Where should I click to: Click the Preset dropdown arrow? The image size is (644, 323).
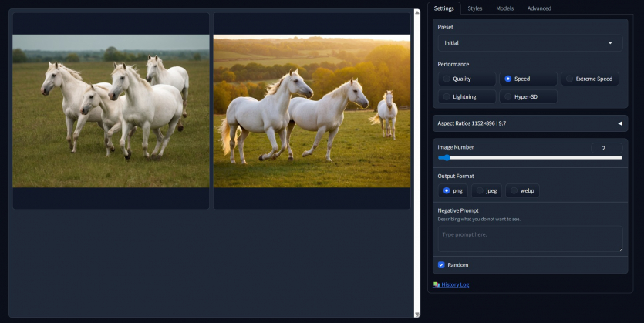[x=610, y=43]
